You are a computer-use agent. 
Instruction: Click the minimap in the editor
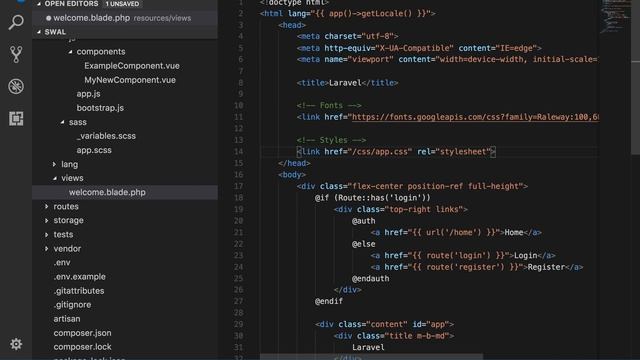[x=615, y=17]
